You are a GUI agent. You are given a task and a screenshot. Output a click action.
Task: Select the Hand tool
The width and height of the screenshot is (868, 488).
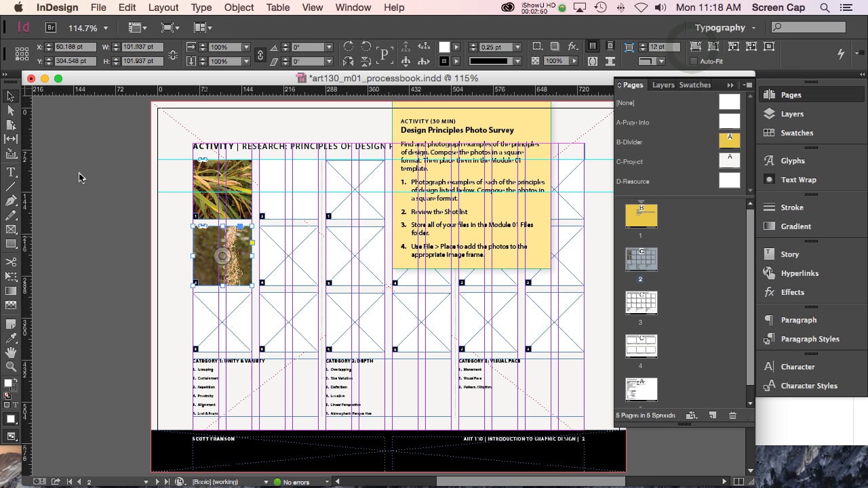click(x=11, y=352)
